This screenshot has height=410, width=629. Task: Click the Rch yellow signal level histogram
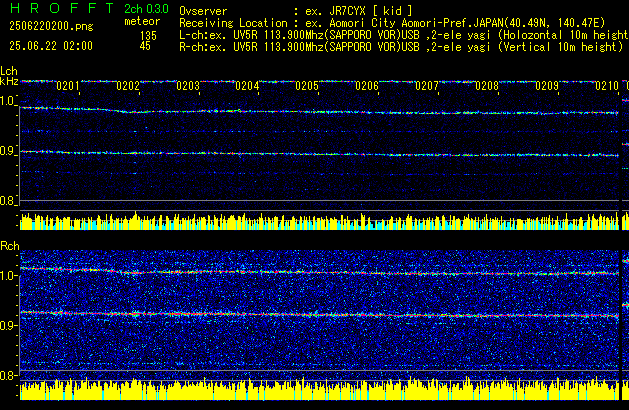[x=319, y=389]
